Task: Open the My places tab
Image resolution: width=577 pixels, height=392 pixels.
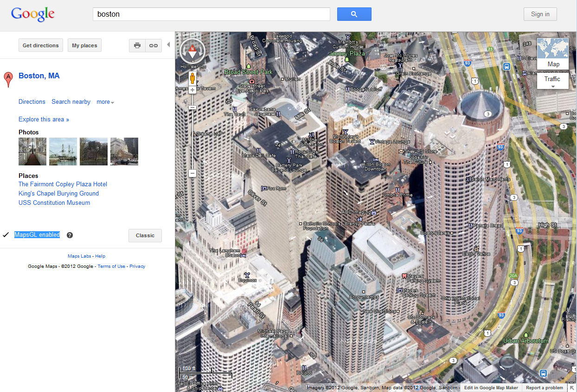Action: 85,45
